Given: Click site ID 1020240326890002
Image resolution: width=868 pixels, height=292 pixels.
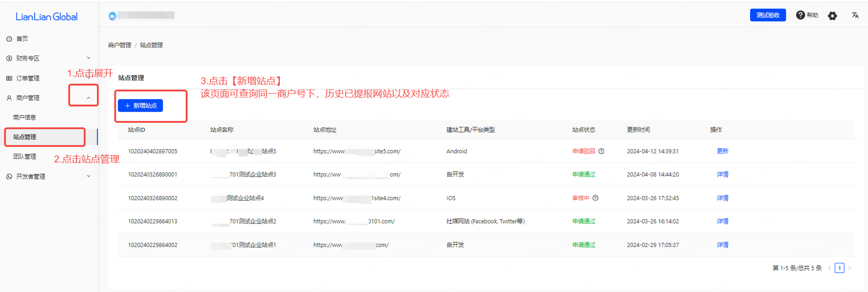Looking at the screenshot, I should pyautogui.click(x=153, y=198).
